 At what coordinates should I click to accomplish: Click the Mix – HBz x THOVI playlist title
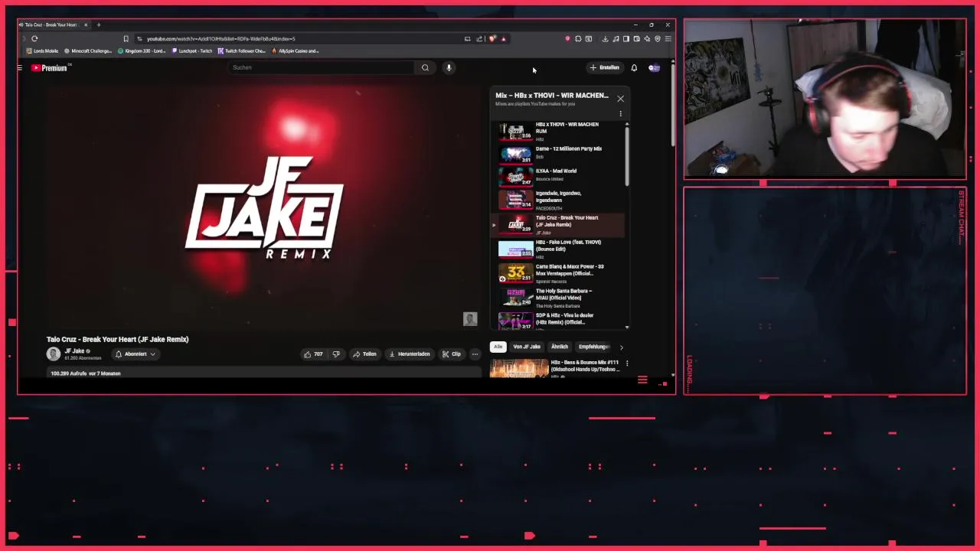[x=551, y=96]
